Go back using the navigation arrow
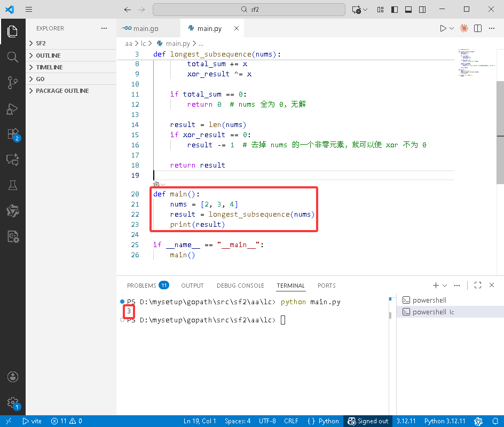Image resolution: width=504 pixels, height=427 pixels. click(128, 10)
